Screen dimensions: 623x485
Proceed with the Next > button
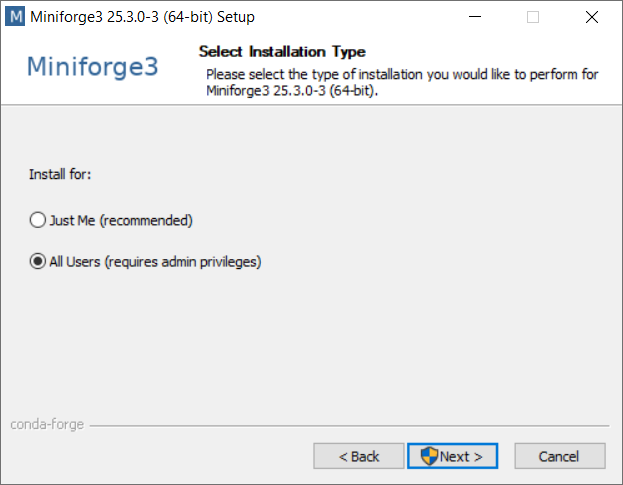(452, 456)
